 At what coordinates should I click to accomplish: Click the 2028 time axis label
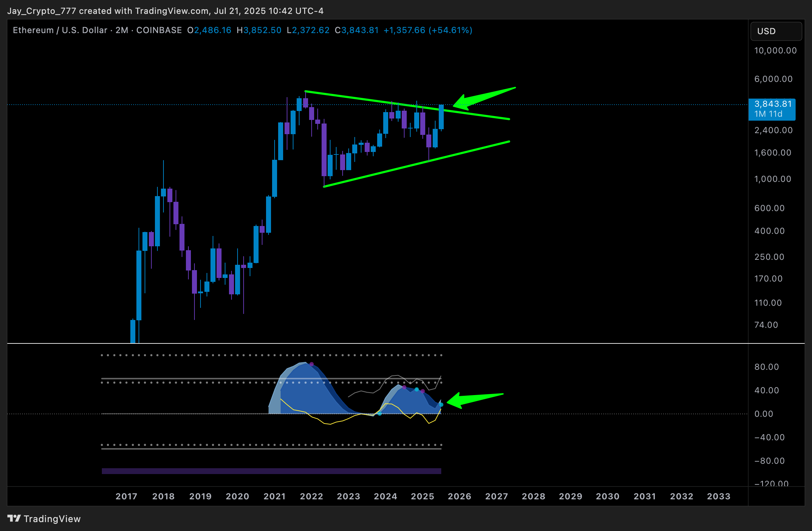pyautogui.click(x=533, y=496)
